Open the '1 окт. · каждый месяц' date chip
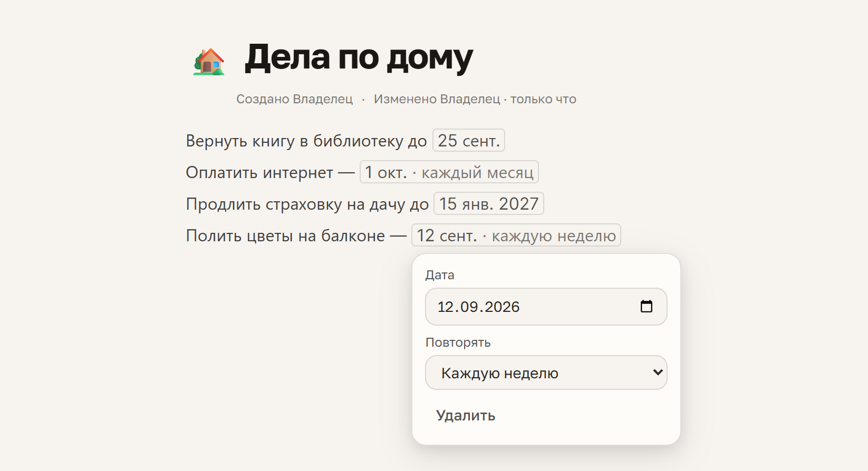 pyautogui.click(x=449, y=172)
